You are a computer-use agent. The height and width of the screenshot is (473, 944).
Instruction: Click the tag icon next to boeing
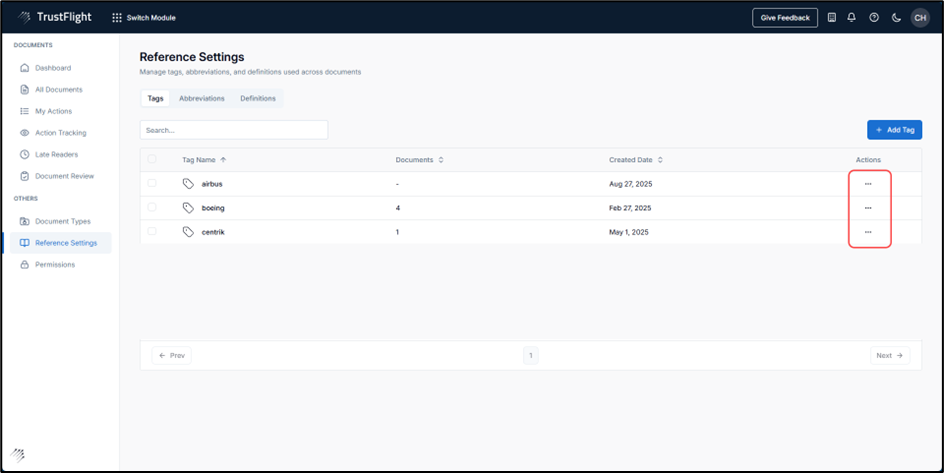[x=188, y=208]
